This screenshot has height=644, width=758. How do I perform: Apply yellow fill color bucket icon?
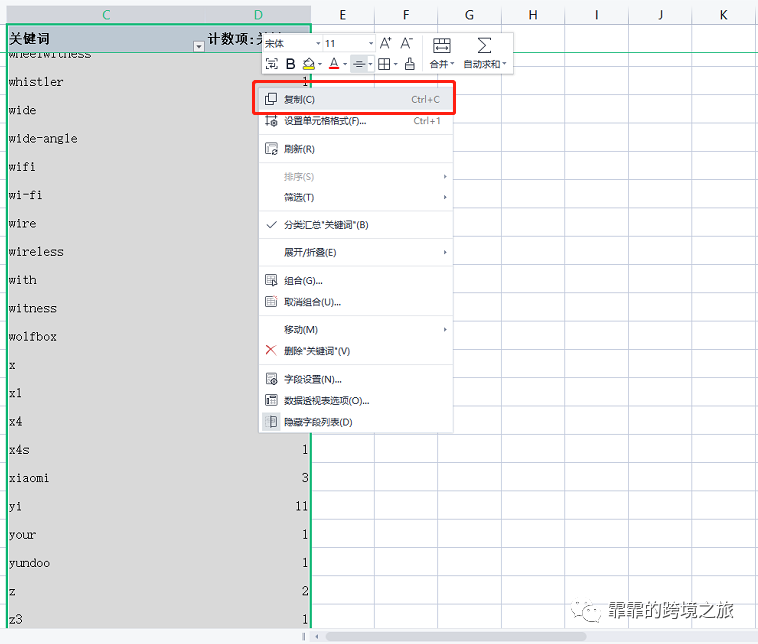[x=308, y=64]
